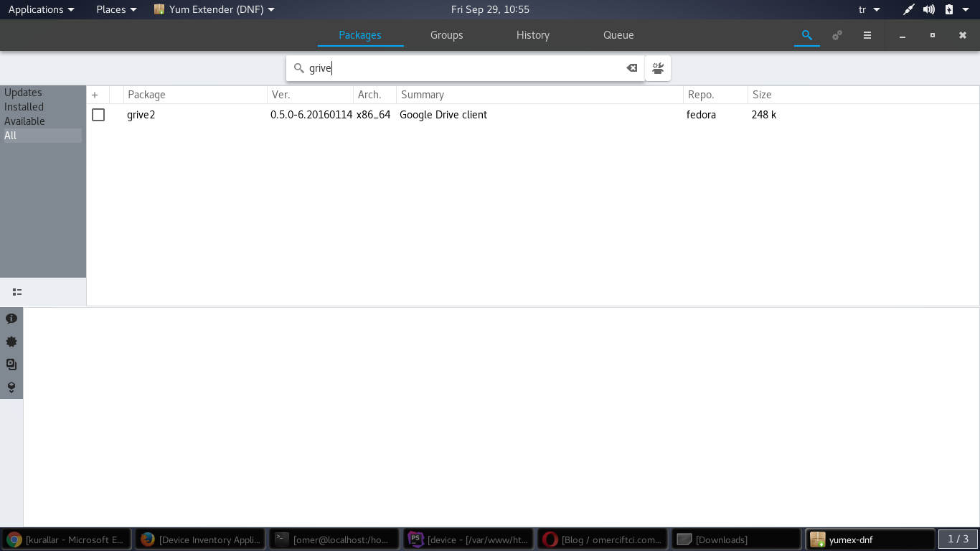The image size is (980, 551).
Task: Clear the search text with the backspace icon
Action: (631, 68)
